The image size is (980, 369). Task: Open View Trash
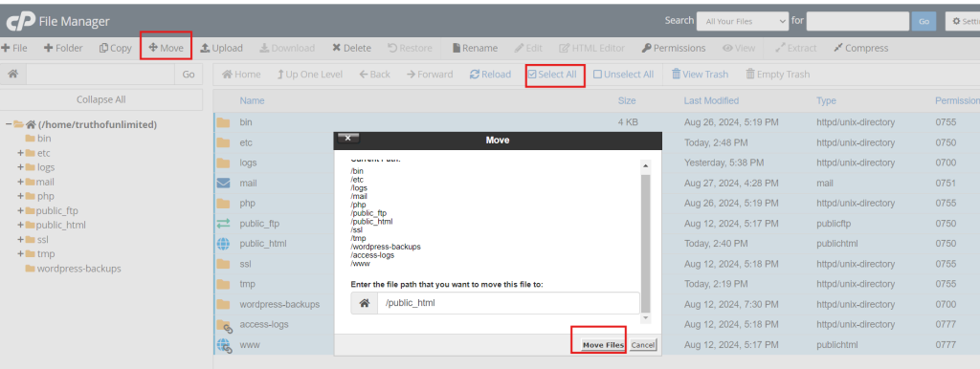pos(700,75)
